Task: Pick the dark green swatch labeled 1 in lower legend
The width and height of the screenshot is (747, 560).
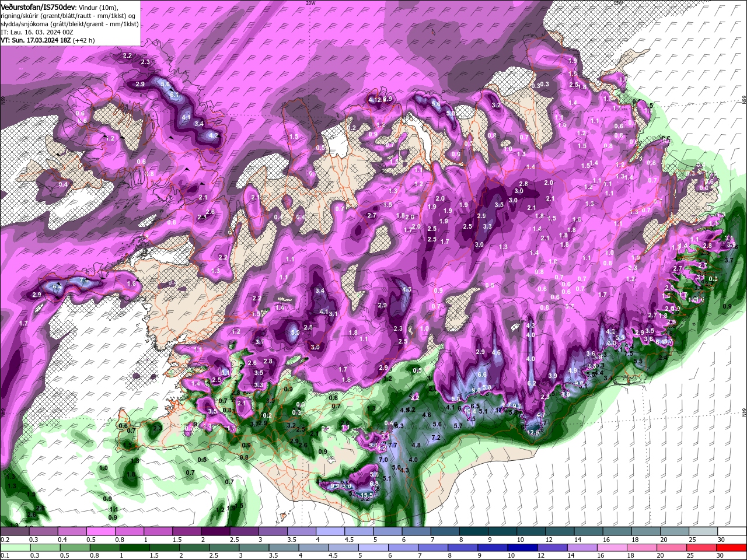Action: (x=135, y=548)
